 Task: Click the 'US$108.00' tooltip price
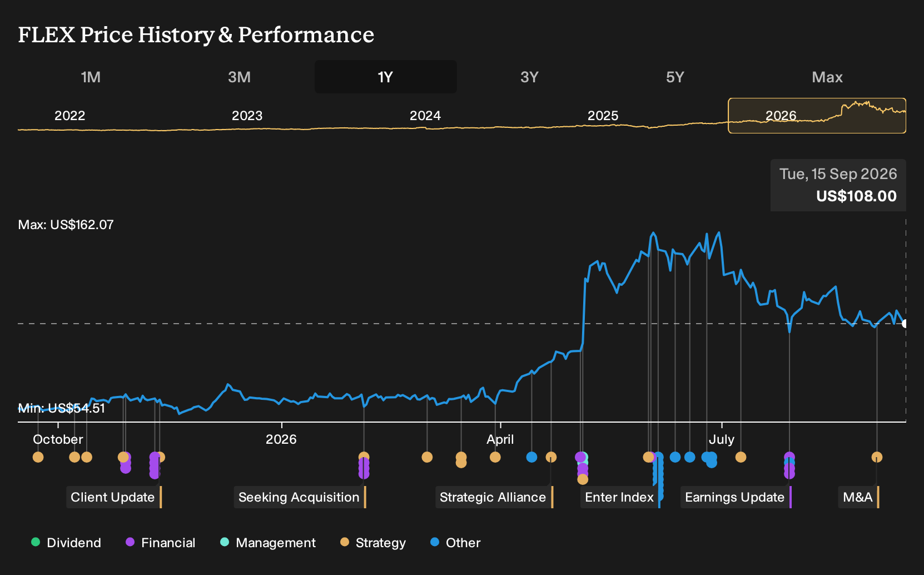(856, 196)
